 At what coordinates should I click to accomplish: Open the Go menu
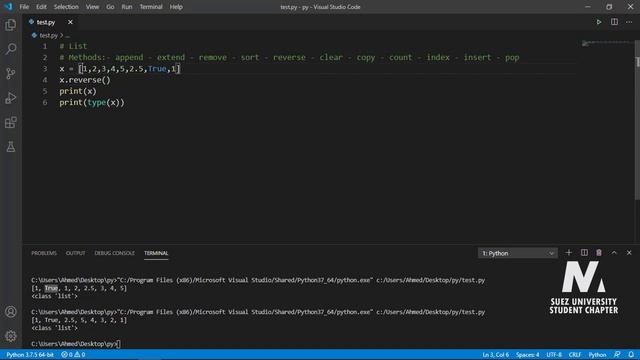110,7
